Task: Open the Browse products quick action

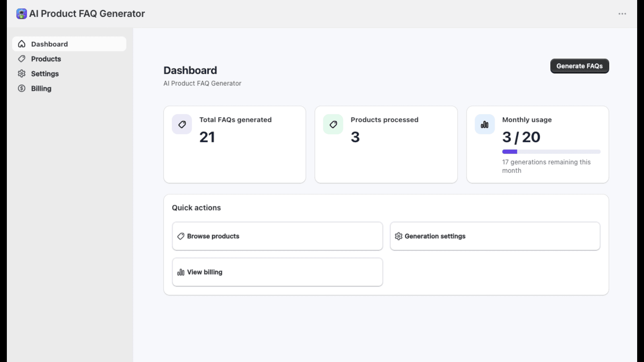Action: coord(277,236)
